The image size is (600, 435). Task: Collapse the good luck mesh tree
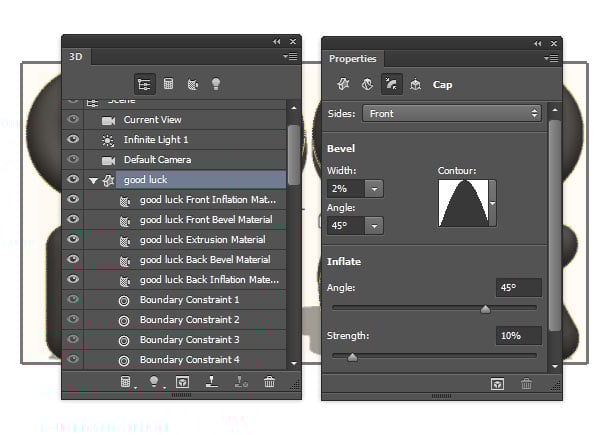(93, 181)
